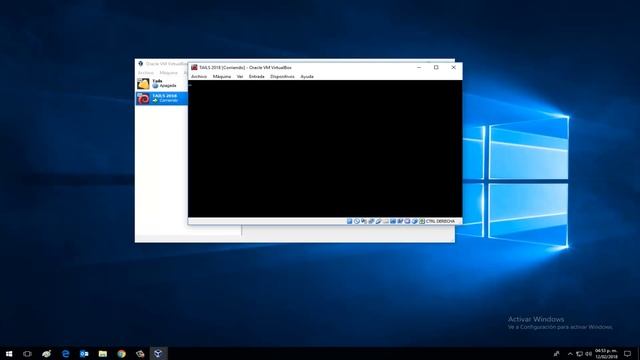Select the Tails (Apagada) virtual machine
Viewport: 640px width, 360px height.
162,83
